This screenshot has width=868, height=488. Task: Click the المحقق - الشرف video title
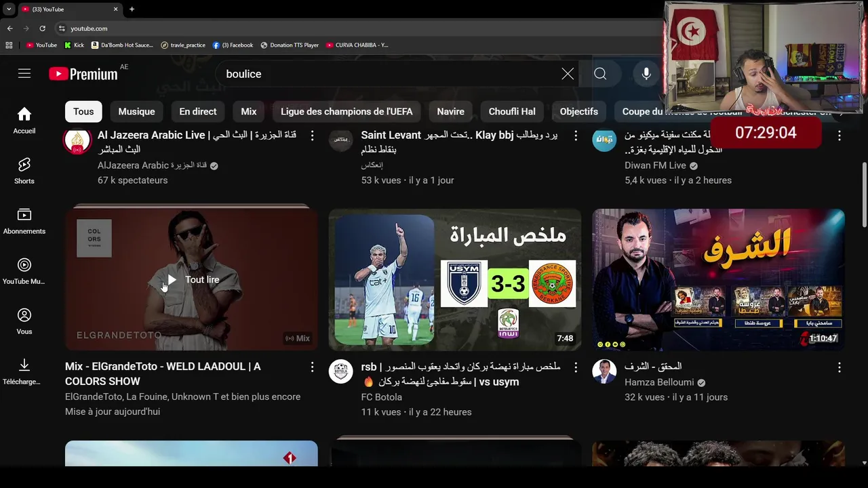(653, 367)
